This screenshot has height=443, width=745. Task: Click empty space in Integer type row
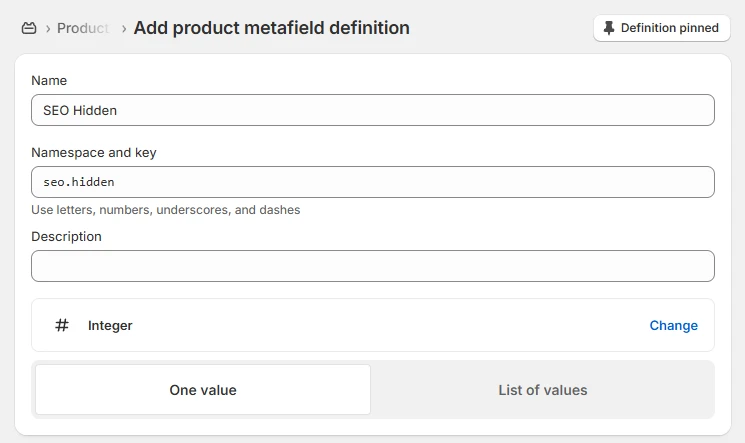[380, 325]
